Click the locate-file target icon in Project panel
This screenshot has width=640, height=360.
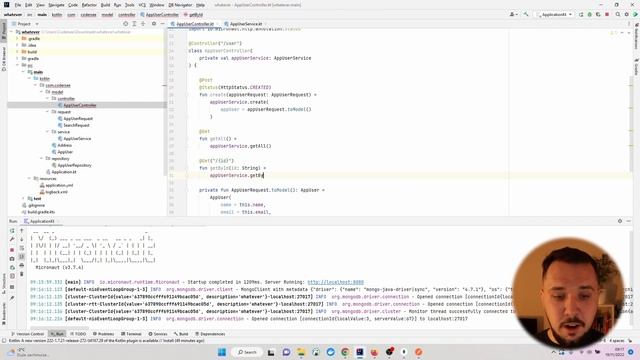[126, 24]
